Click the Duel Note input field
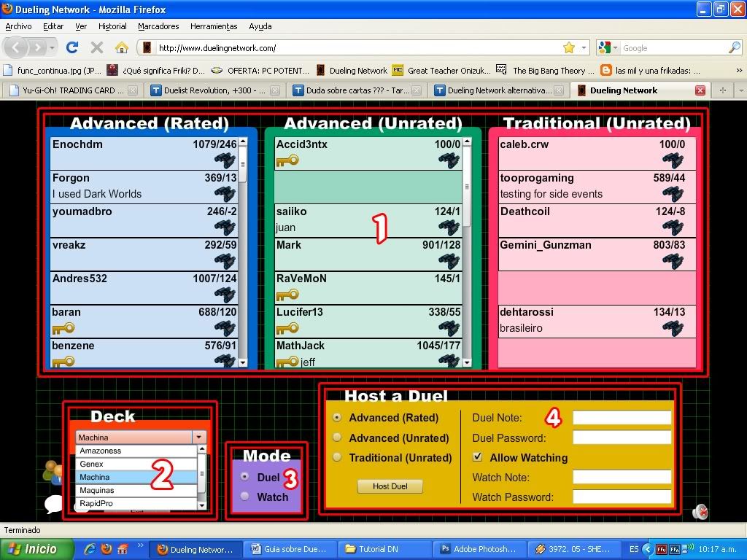This screenshot has width=747, height=560. coord(622,418)
